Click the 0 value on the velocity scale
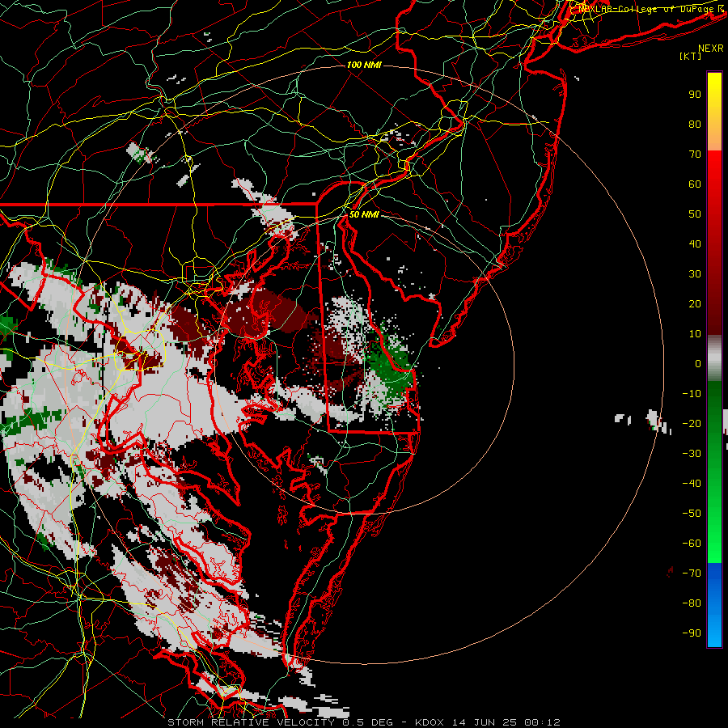The width and height of the screenshot is (728, 728). click(698, 364)
